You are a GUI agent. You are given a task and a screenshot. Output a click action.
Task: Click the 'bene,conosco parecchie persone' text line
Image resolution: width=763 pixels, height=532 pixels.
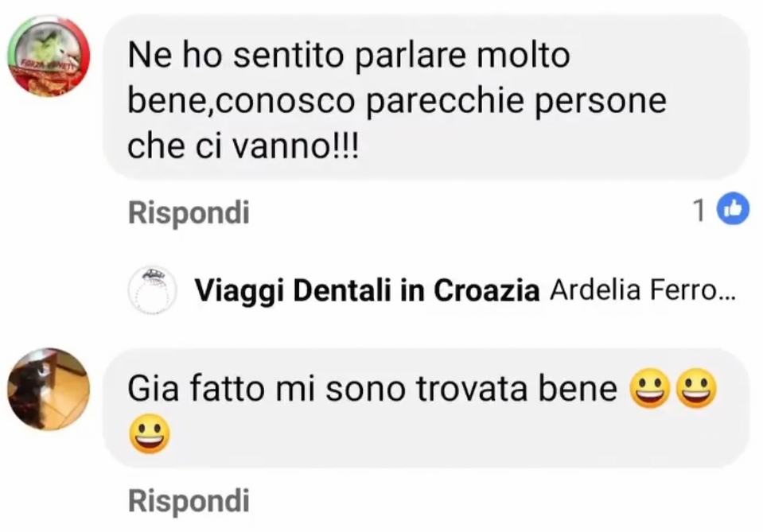(397, 101)
